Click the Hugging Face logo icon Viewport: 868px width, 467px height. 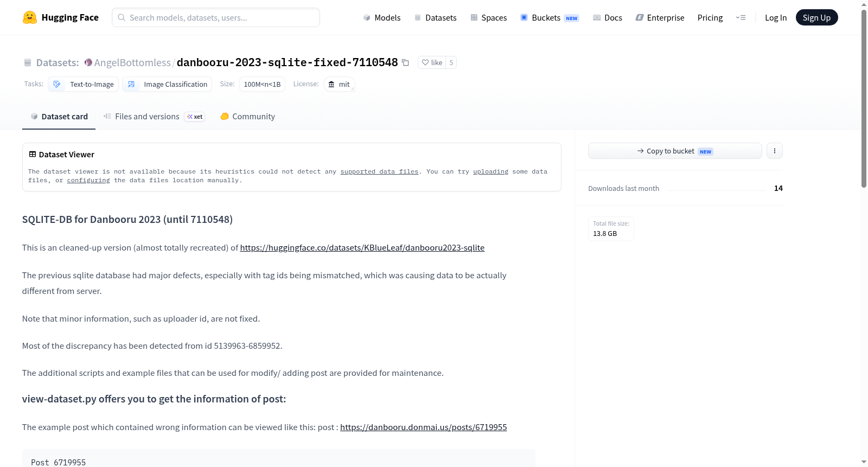click(30, 17)
